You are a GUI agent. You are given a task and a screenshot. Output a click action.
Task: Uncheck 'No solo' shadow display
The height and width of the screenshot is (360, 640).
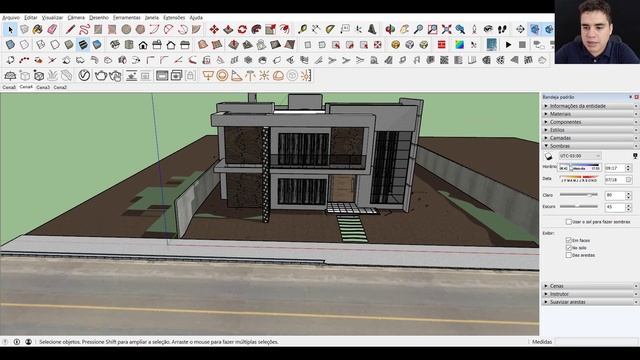coord(568,248)
